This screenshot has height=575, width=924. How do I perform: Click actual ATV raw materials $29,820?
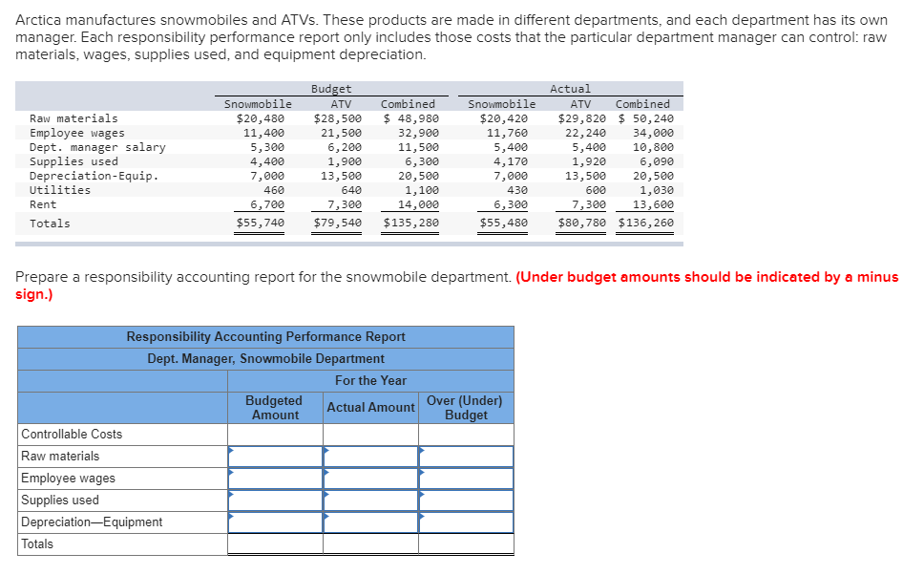click(x=581, y=117)
